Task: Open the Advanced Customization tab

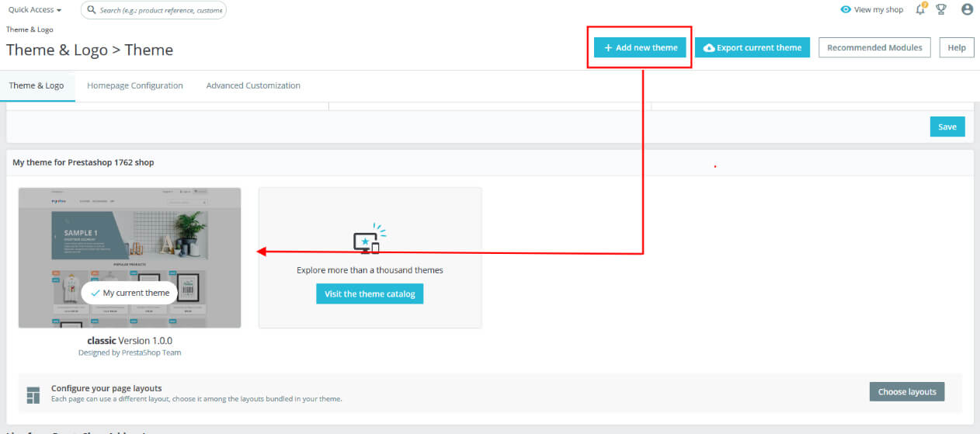Action: point(253,85)
